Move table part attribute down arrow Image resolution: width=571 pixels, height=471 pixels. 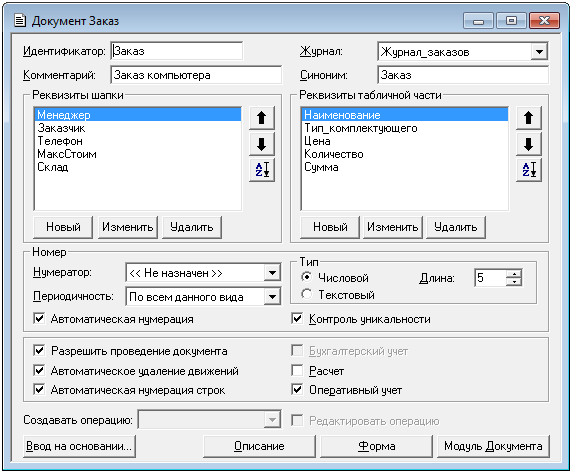[528, 144]
